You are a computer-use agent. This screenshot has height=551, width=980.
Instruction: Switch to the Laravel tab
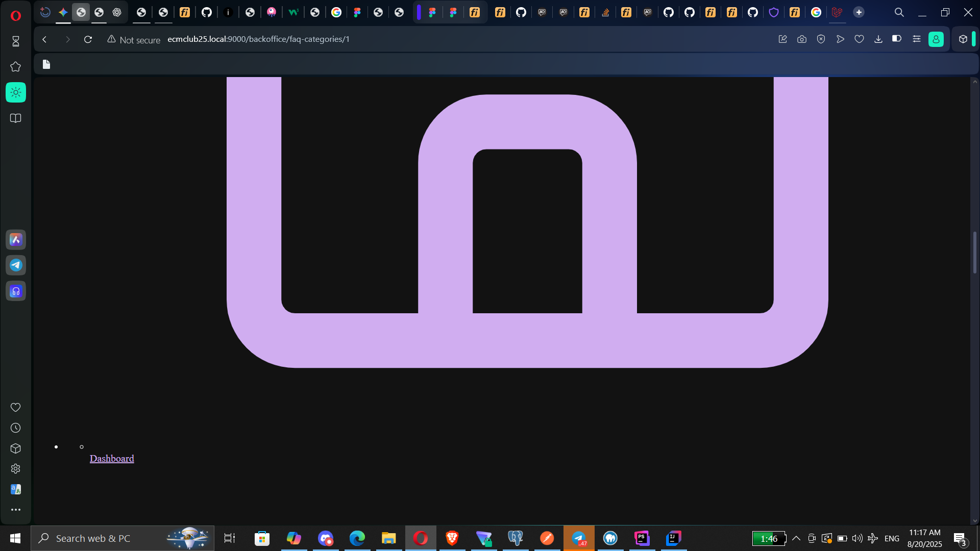(x=837, y=12)
